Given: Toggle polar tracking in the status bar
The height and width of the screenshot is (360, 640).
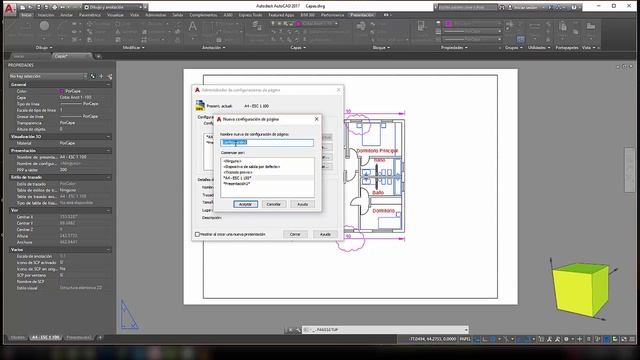Looking at the screenshot, I should [493, 339].
